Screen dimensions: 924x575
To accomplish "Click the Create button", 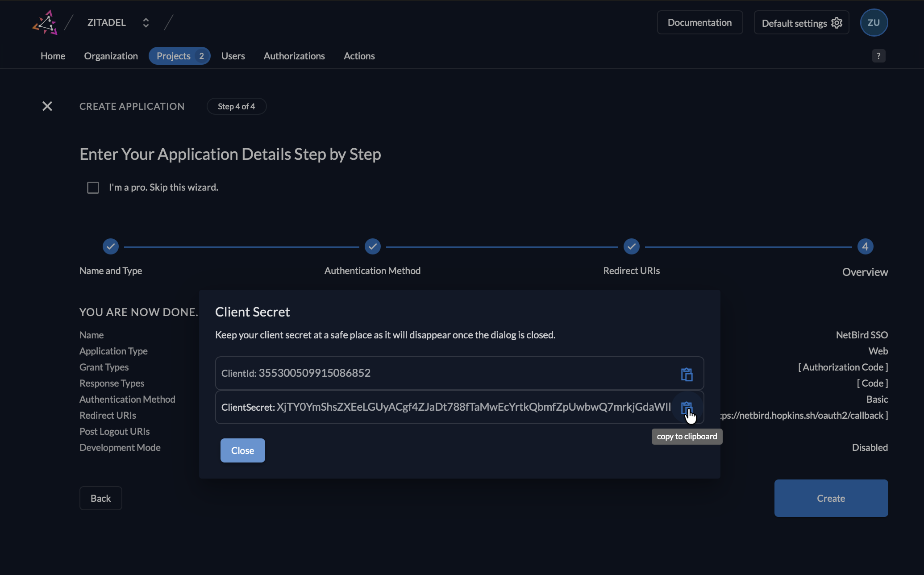I will click(831, 498).
